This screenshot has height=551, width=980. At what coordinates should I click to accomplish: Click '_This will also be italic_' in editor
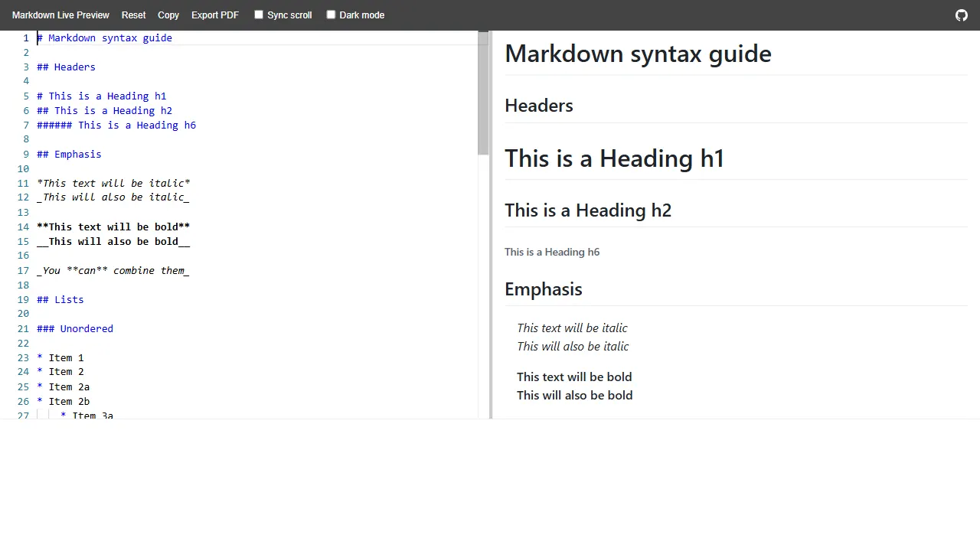[113, 197]
